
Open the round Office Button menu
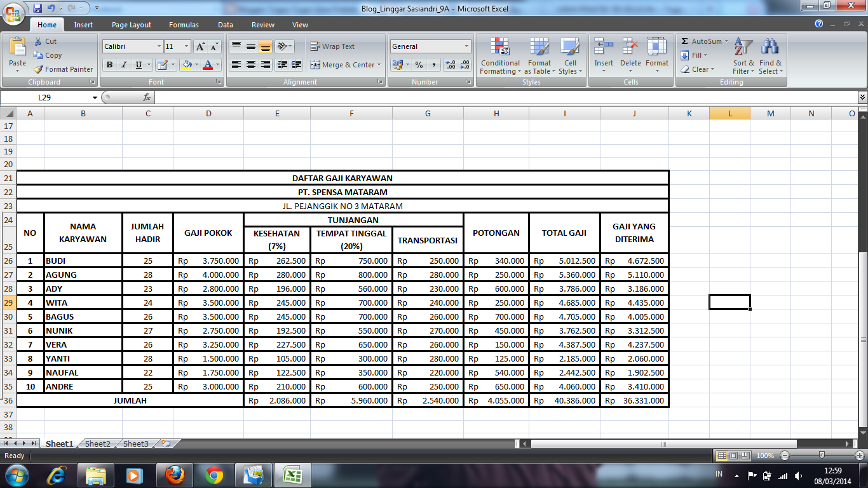pyautogui.click(x=14, y=13)
